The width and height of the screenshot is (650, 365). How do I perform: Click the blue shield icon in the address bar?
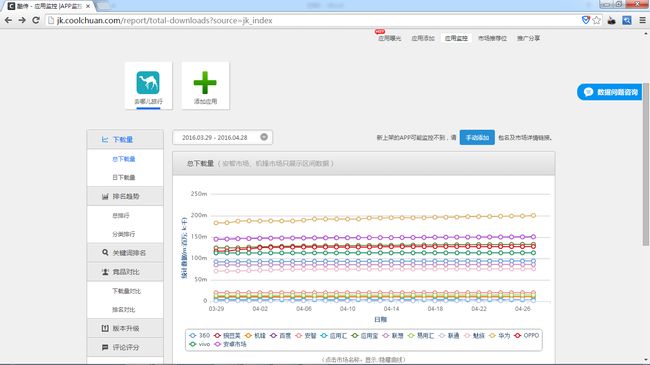[x=585, y=20]
